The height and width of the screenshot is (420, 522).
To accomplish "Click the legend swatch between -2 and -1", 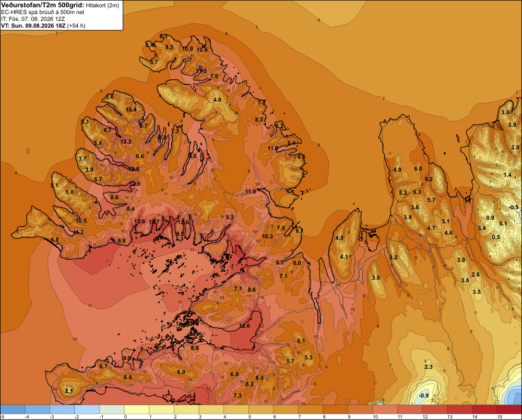I will 87,410.
